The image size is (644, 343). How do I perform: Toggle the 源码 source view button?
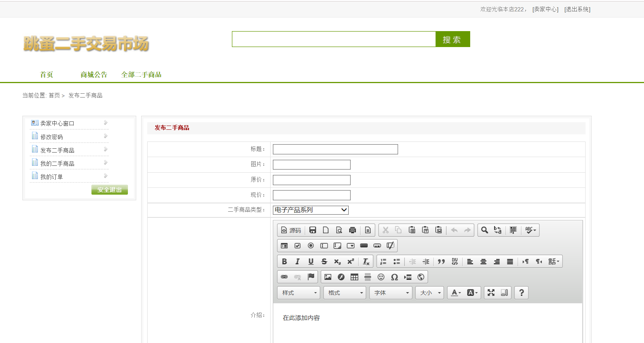[x=291, y=230]
